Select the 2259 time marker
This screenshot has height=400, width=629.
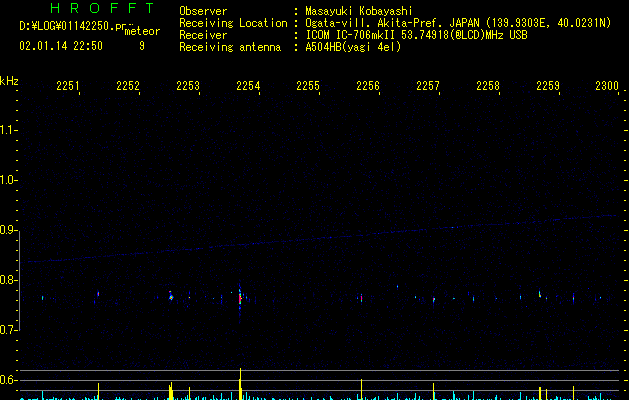pos(548,86)
